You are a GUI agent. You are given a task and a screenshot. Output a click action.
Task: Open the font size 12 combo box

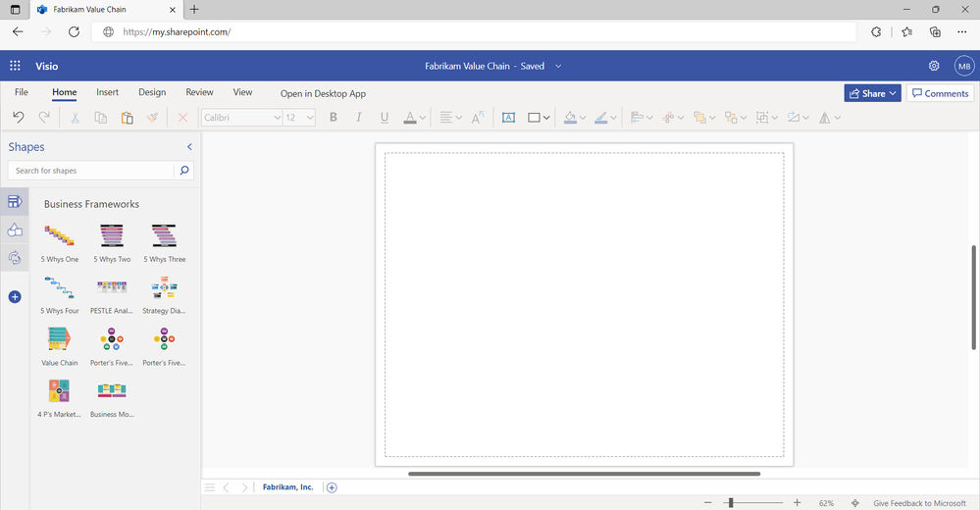[x=299, y=118]
